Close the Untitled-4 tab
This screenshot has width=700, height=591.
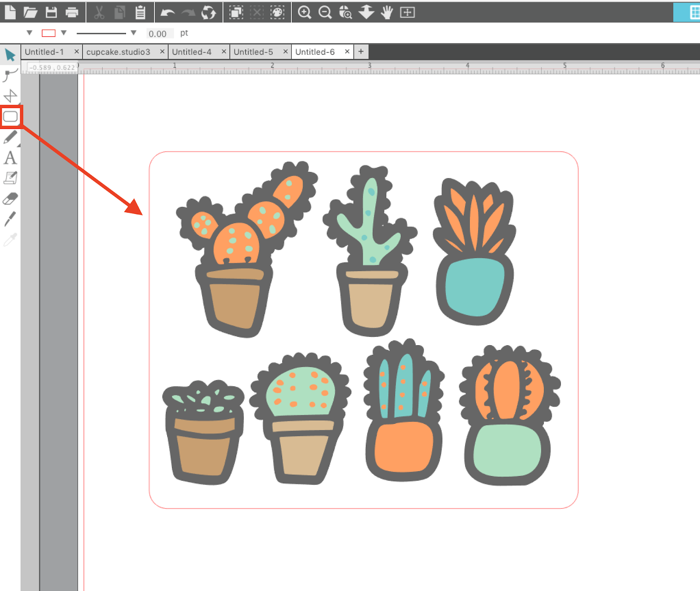tap(224, 52)
